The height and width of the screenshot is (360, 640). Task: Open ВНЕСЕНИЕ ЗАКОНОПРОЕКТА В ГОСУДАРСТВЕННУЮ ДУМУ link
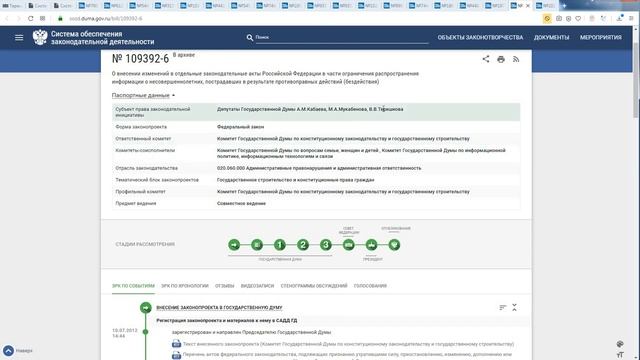point(219,307)
